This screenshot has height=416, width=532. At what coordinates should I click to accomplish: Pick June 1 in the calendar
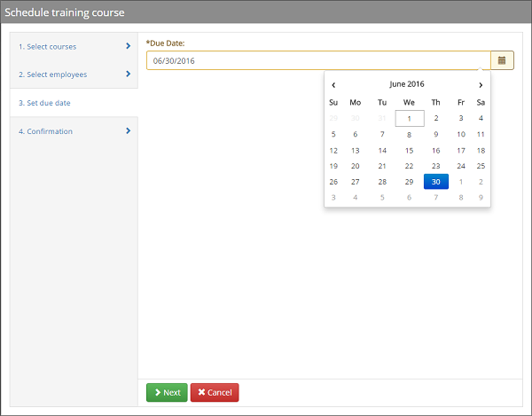coord(409,118)
